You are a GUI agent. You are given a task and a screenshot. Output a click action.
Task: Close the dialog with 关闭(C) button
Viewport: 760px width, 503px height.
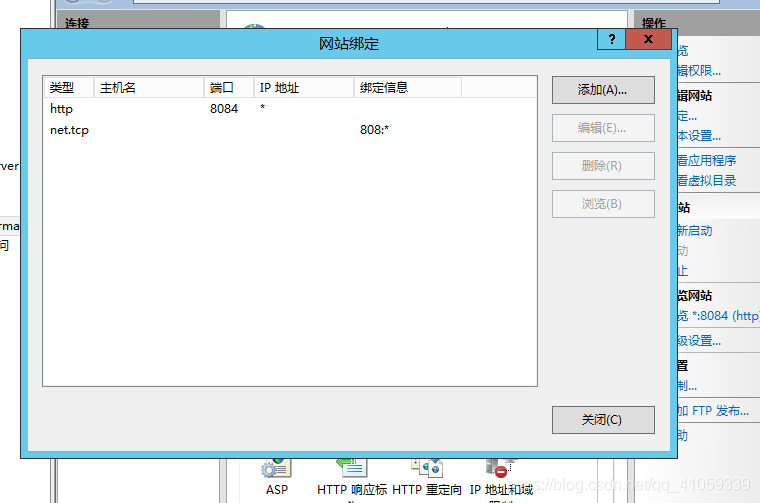point(603,420)
